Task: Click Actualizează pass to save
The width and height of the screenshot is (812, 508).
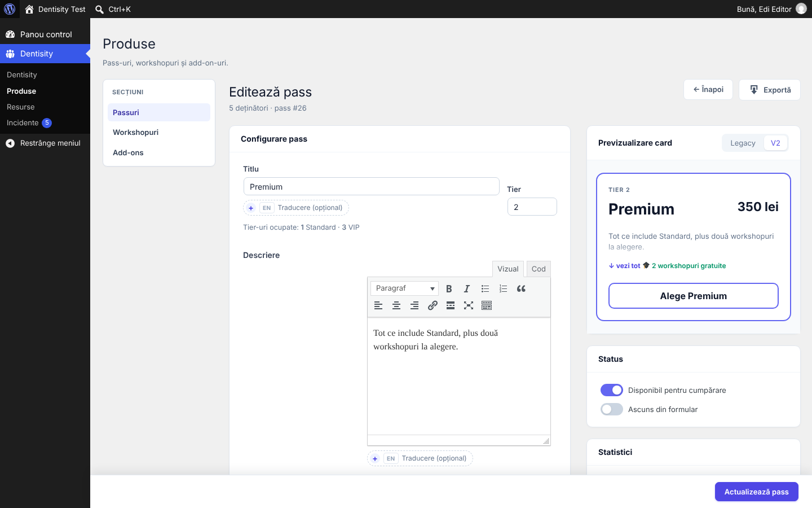Action: pyautogui.click(x=757, y=492)
